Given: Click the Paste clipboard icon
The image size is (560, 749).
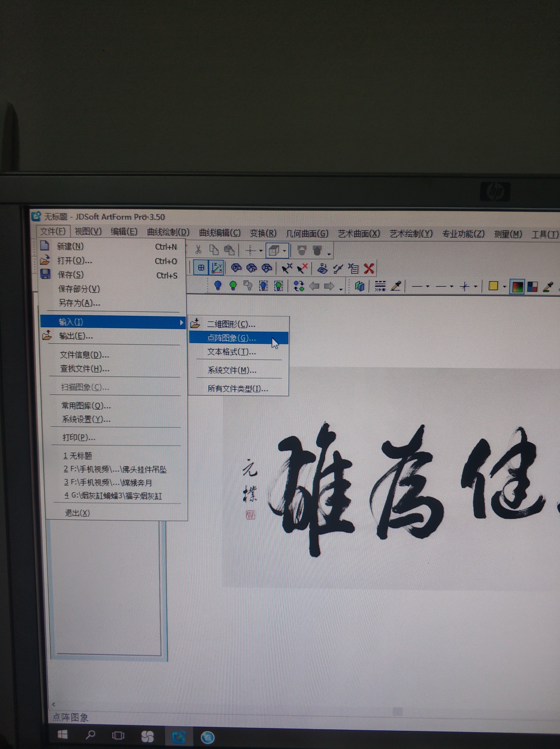Looking at the screenshot, I should [x=229, y=250].
